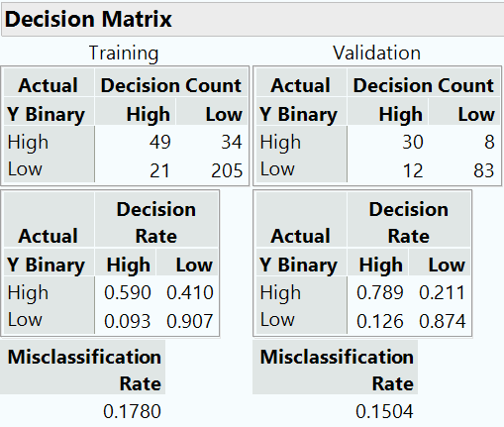This screenshot has width=504, height=427.
Task: Select Training Misclassification Rate header
Action: pos(84,371)
